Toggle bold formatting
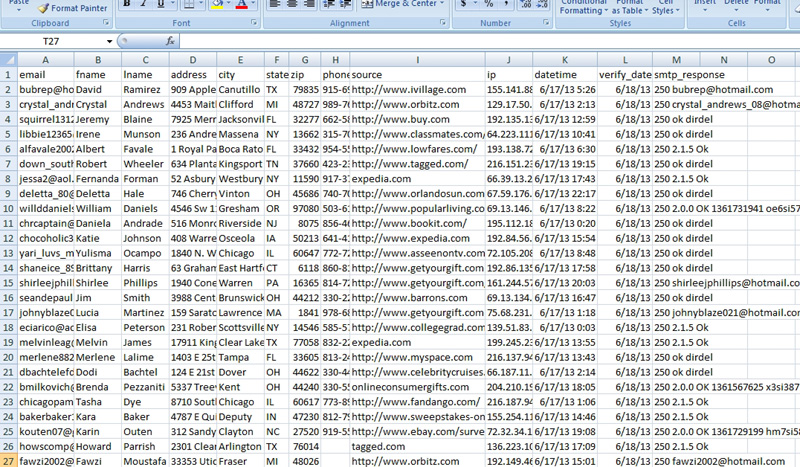The width and height of the screenshot is (800, 467). pos(127,5)
